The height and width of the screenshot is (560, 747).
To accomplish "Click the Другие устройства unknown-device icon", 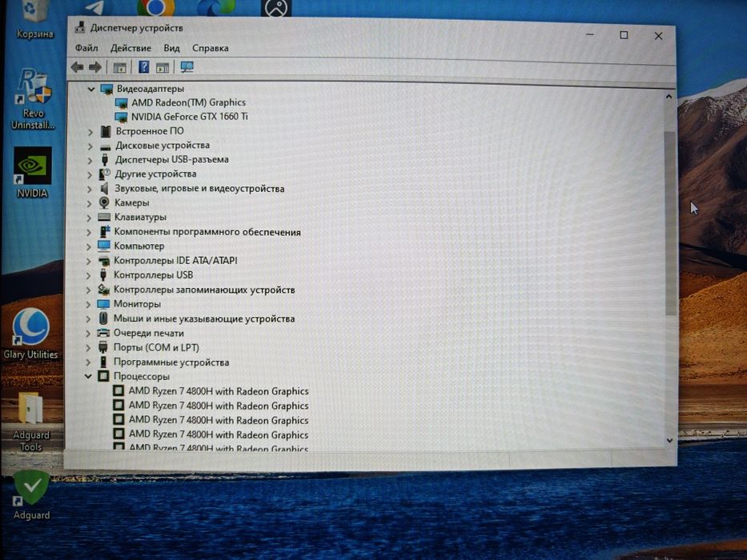I will [x=104, y=174].
